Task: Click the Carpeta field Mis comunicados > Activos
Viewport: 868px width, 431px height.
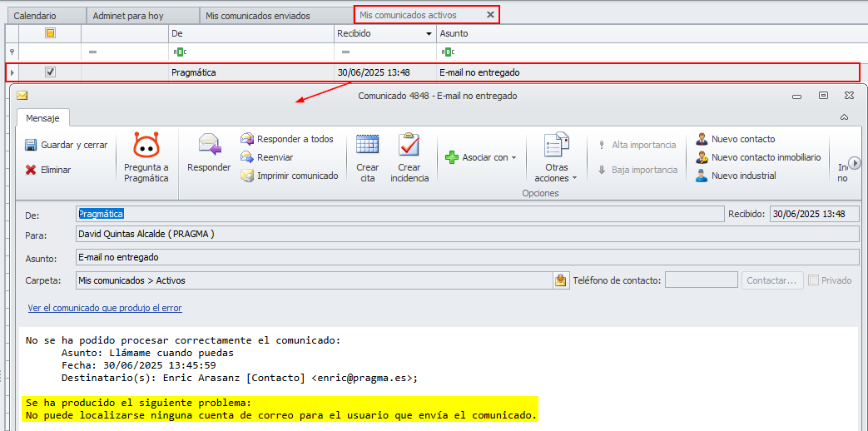Action: click(315, 280)
